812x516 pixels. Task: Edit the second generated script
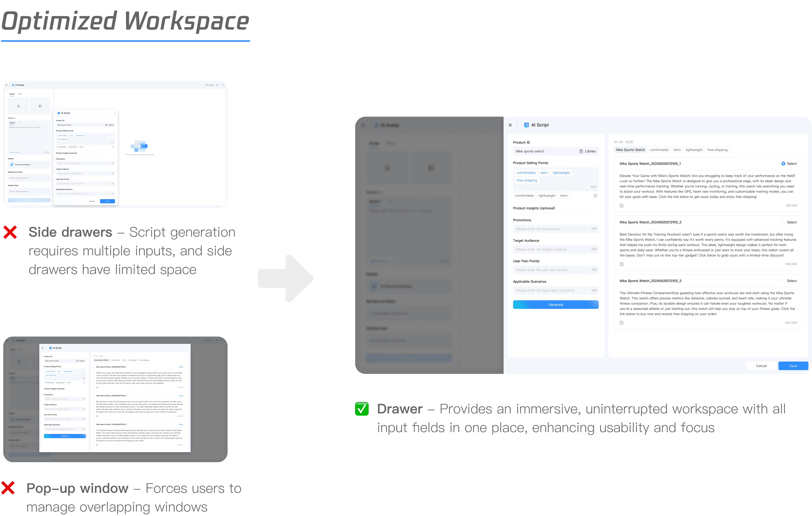(x=622, y=264)
